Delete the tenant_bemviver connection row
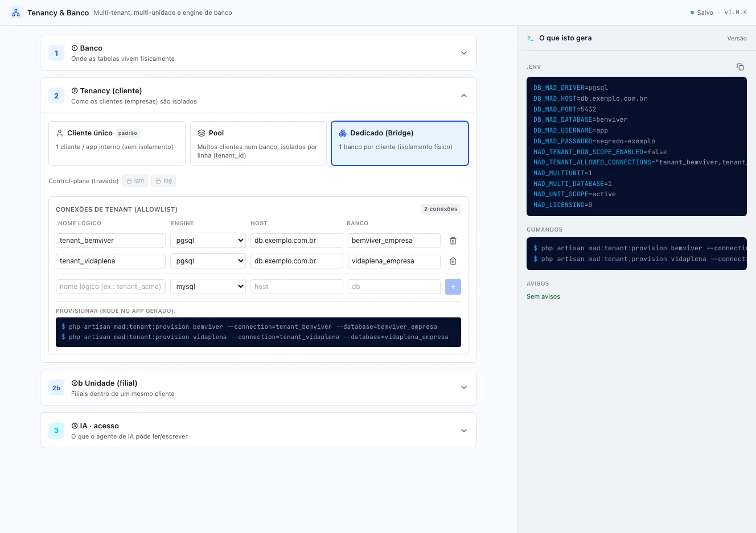Image resolution: width=756 pixels, height=533 pixels. coord(453,241)
